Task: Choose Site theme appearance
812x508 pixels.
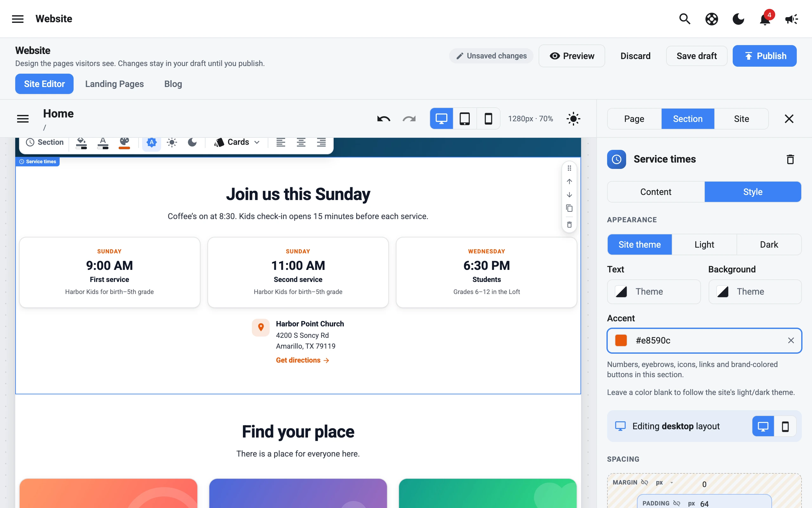Action: pyautogui.click(x=639, y=244)
